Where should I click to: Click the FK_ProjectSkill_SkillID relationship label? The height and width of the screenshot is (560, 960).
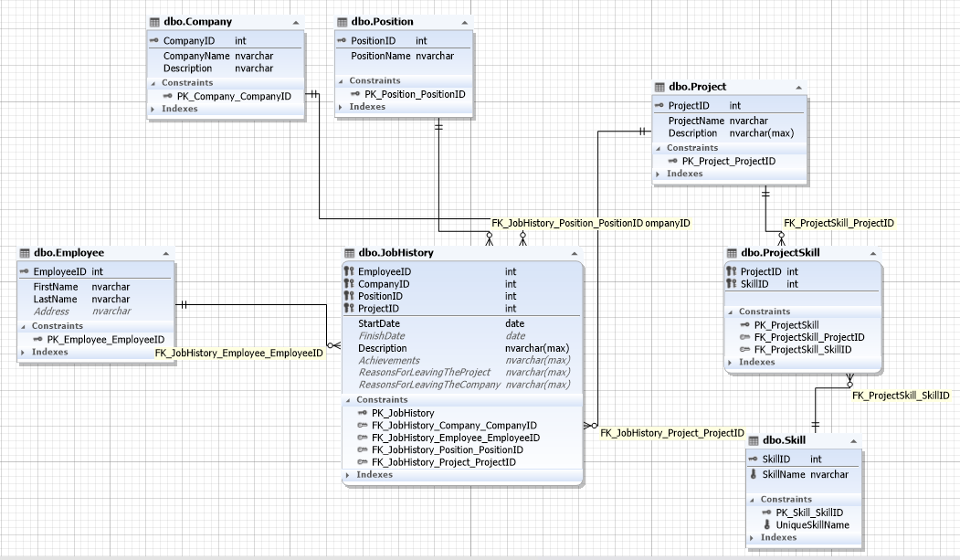point(901,396)
